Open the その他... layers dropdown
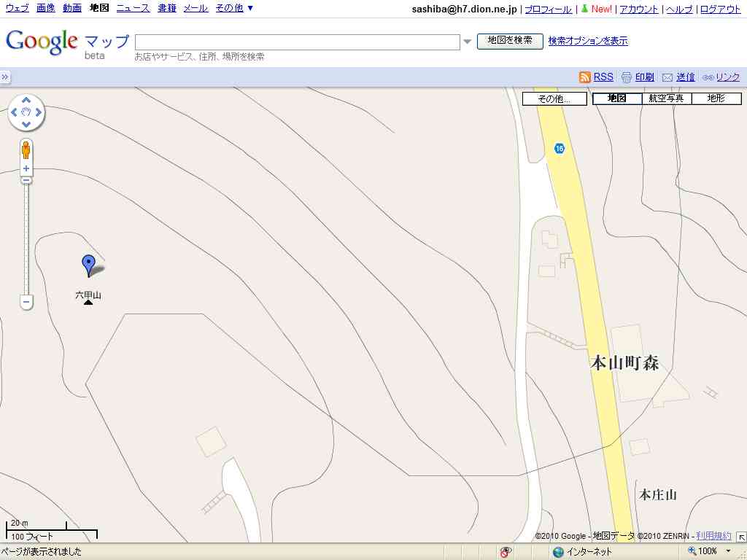Viewport: 747px width, 560px height. pos(554,99)
